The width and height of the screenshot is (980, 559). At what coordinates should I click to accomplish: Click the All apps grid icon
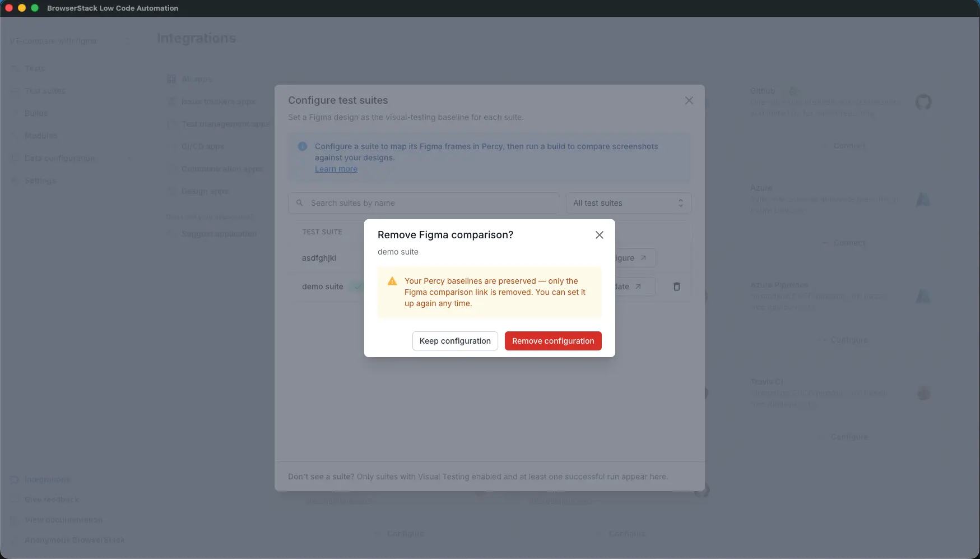pos(171,79)
